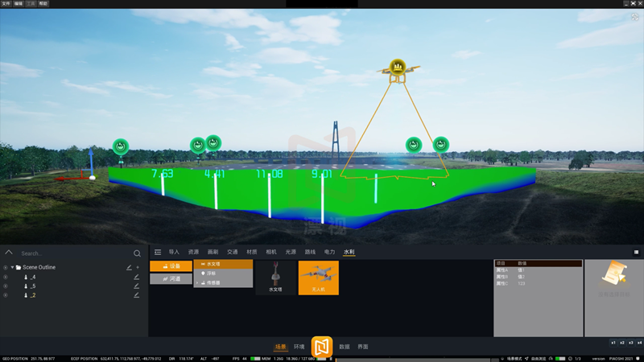Click the search magnifier icon

pos(138,253)
